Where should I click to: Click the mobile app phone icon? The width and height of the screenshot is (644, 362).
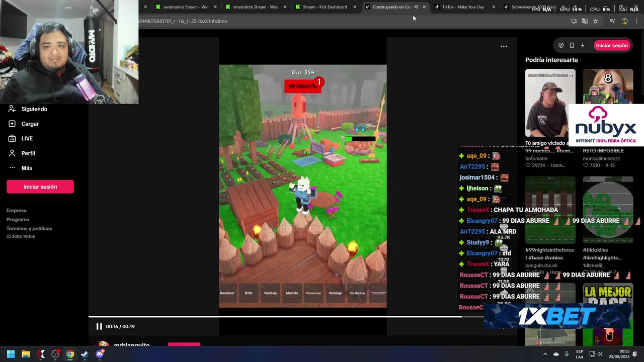point(572,45)
